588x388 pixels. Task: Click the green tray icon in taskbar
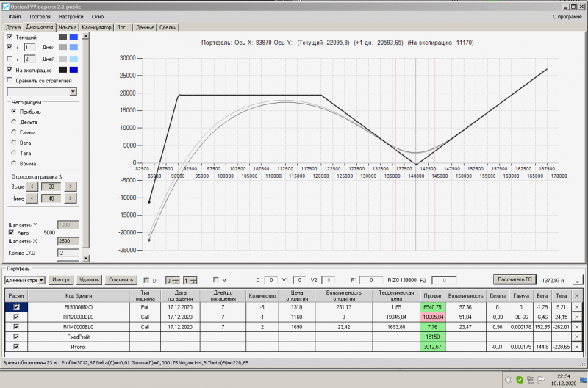pos(520,379)
